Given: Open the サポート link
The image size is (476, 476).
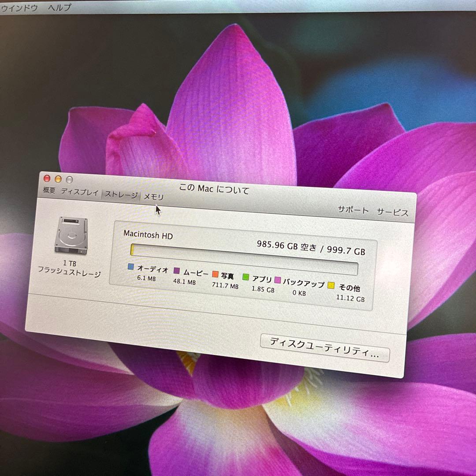Looking at the screenshot, I should (353, 210).
